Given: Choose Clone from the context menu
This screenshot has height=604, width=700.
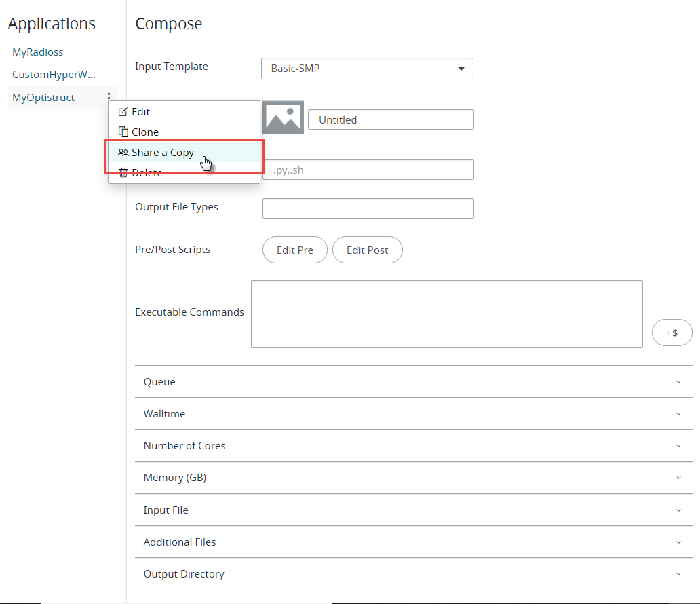Looking at the screenshot, I should (184, 132).
